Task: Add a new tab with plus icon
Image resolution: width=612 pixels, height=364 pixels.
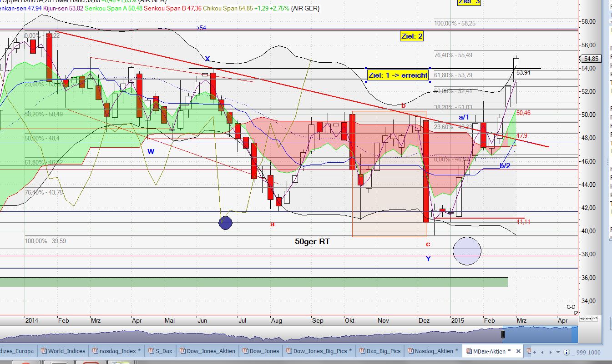Action: [535, 352]
